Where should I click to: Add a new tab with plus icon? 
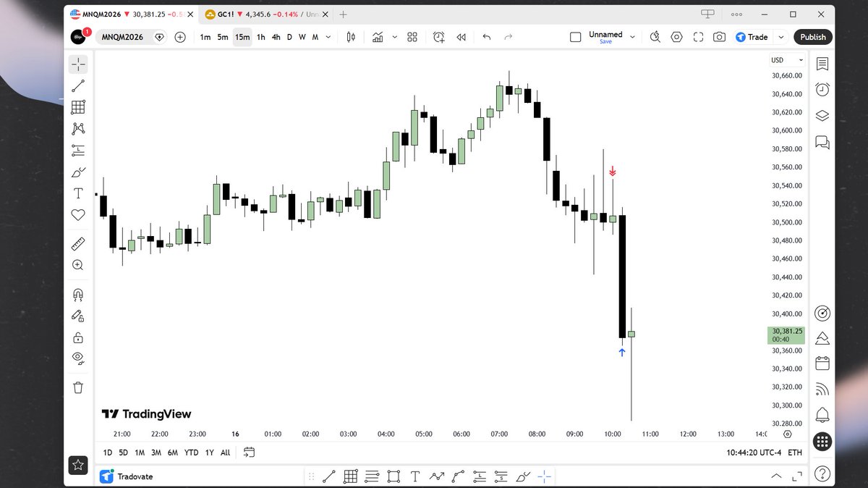[343, 14]
